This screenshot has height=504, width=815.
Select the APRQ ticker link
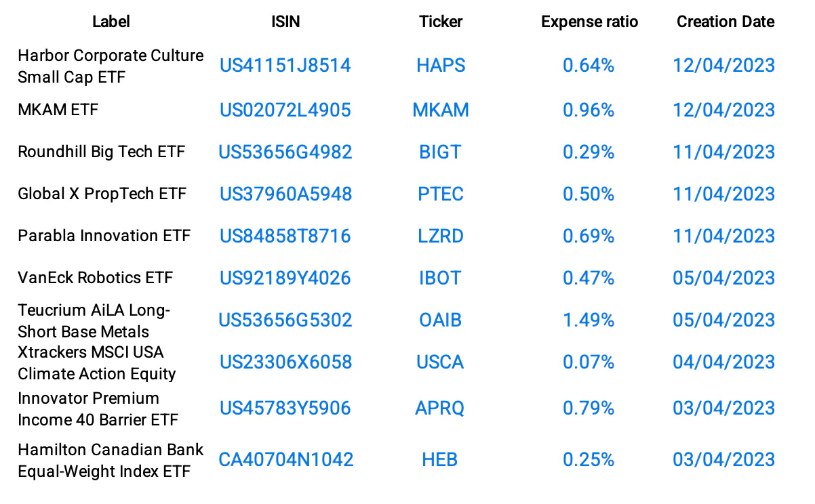(441, 408)
